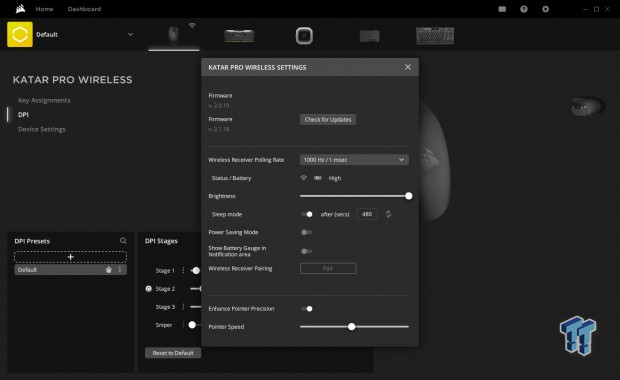Click the yellow Default profile icon

pyautogui.click(x=20, y=34)
